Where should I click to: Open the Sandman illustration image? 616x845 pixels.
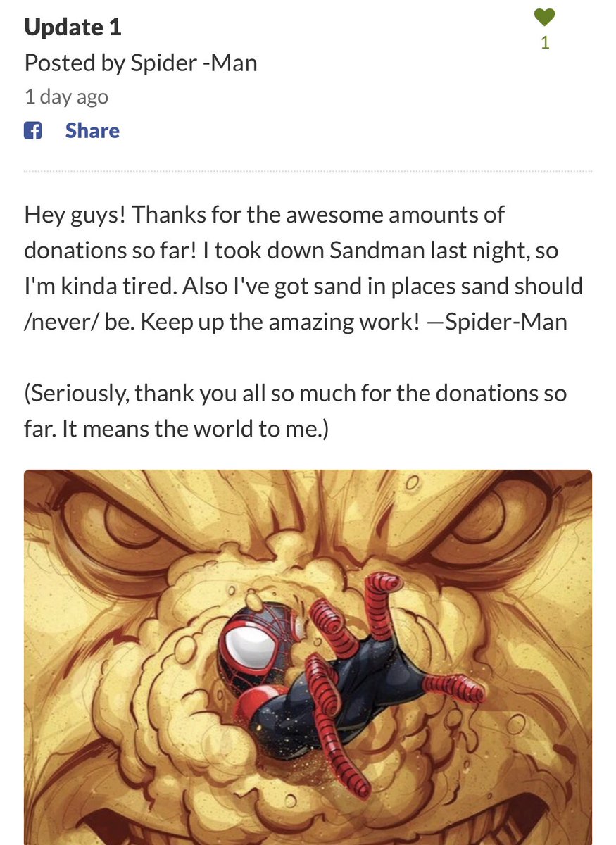(x=308, y=657)
